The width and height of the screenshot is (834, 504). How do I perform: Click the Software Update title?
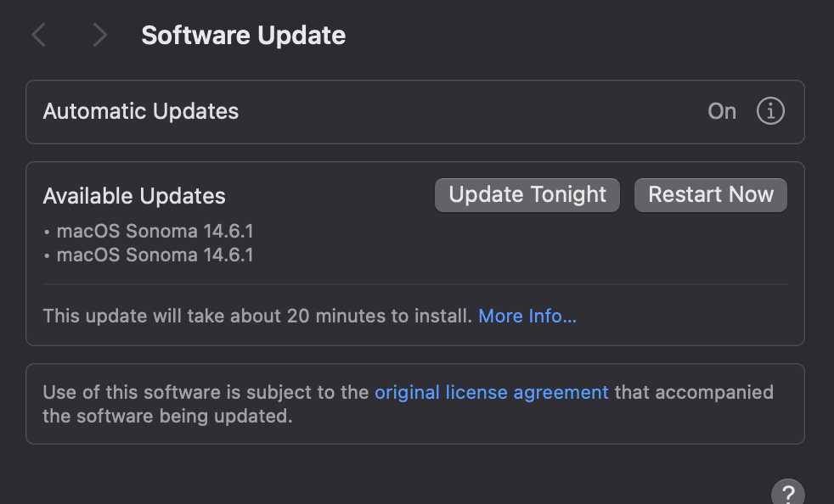[x=243, y=36]
